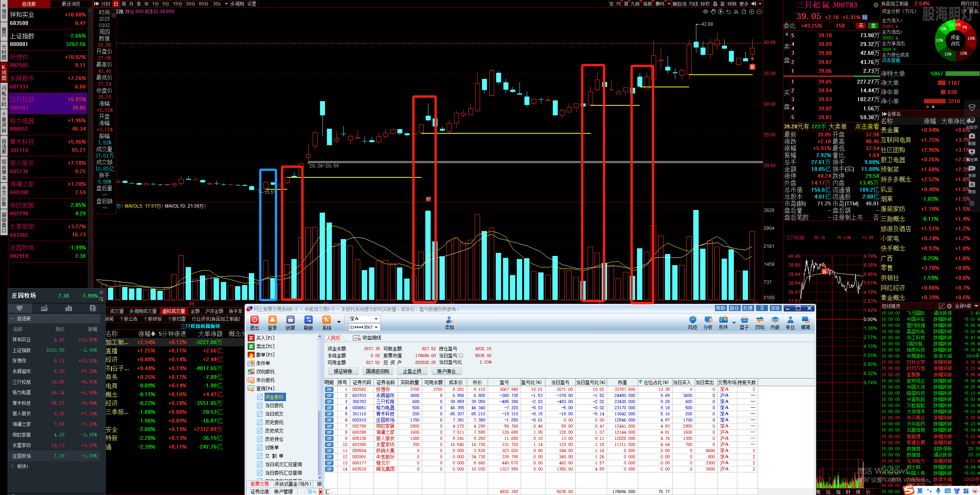Expand the 板块1 group in watchlist popup

13,466
